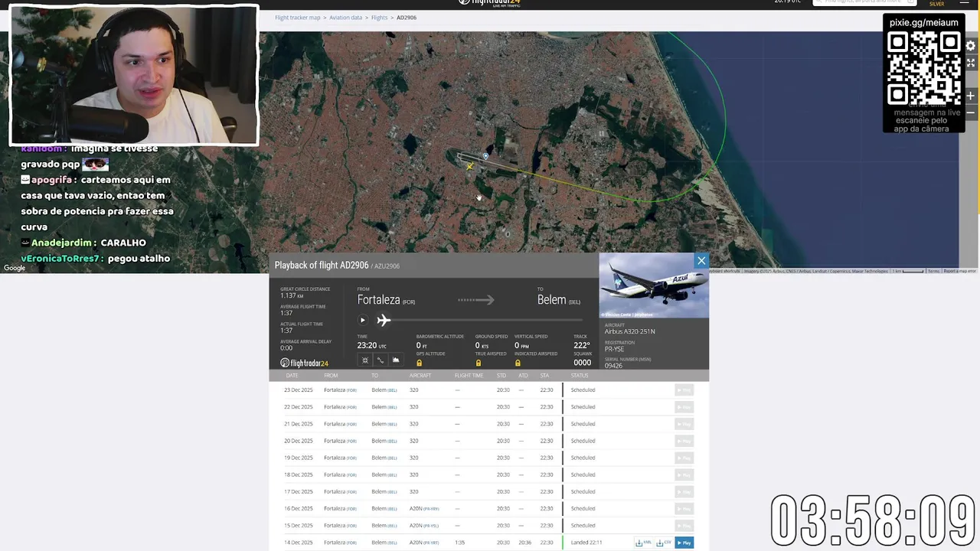
Task: Click disabled Play button on 19 Dec 2025 row
Action: point(684,458)
